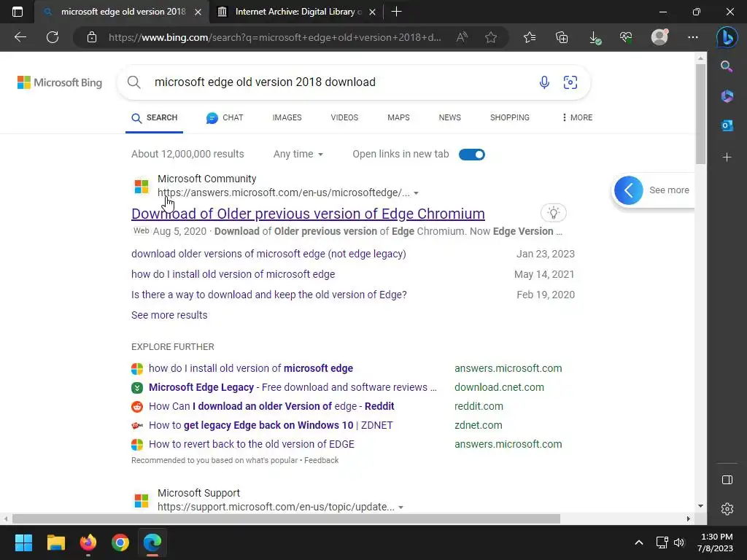This screenshot has width=747, height=560.
Task: Open Settings and more ellipsis menu
Action: pyautogui.click(x=693, y=37)
